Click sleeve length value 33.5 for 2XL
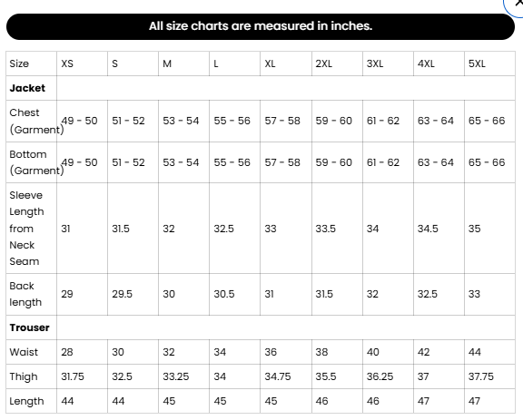This screenshot has width=523, height=420. [x=325, y=229]
